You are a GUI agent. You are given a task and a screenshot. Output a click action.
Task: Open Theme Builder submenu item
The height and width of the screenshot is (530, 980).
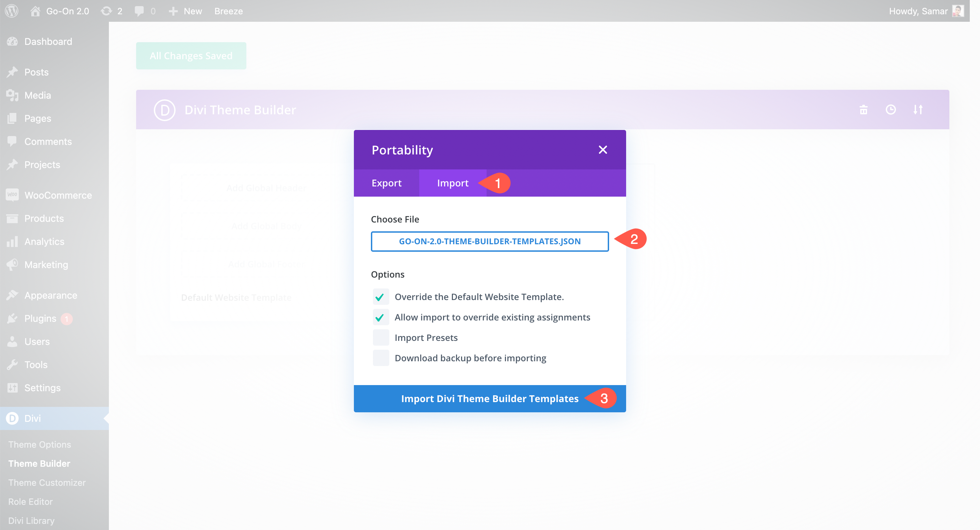tap(39, 463)
